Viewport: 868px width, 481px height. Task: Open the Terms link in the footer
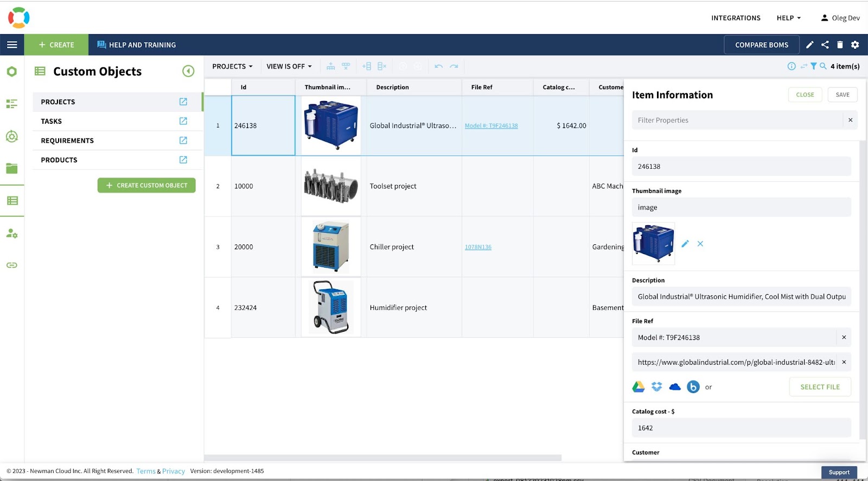[x=146, y=471]
